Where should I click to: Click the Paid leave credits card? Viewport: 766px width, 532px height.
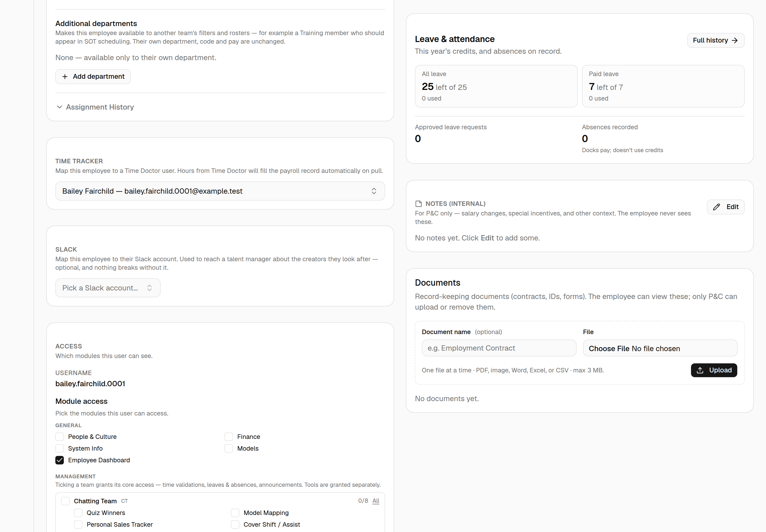663,86
